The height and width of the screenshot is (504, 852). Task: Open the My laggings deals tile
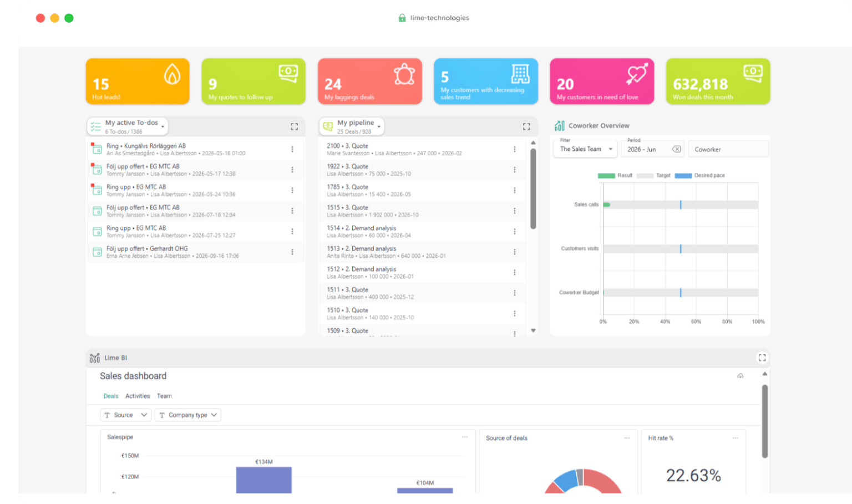369,81
